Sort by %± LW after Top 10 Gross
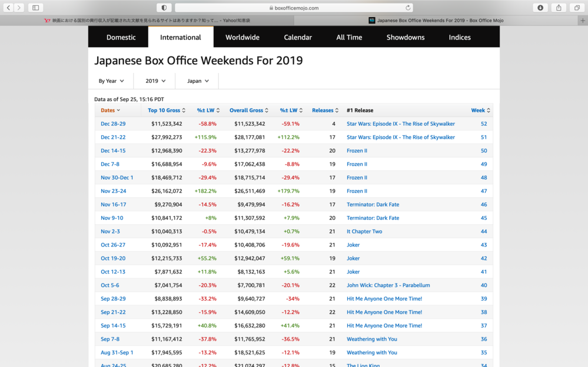 [208, 110]
